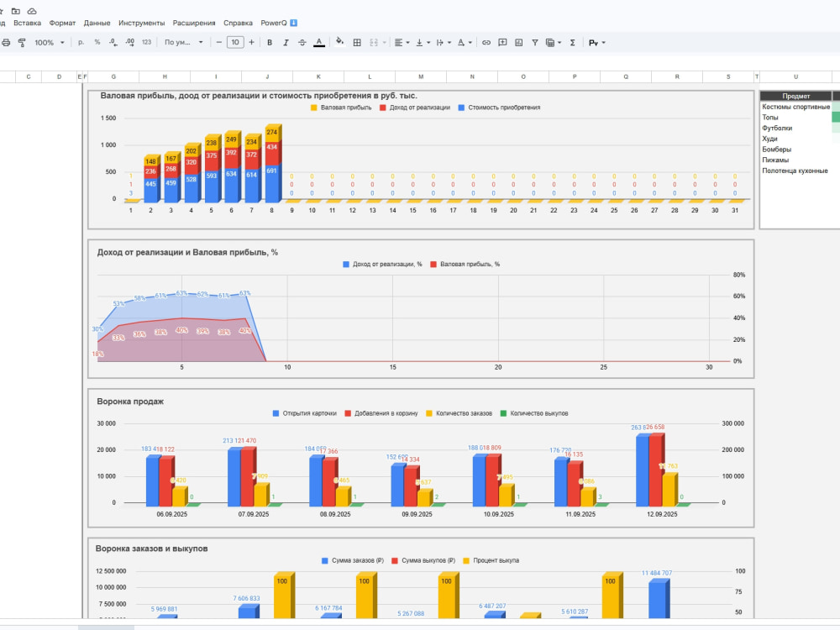This screenshot has width=840, height=630.
Task: Click the Предмет header cell
Action: click(x=795, y=96)
